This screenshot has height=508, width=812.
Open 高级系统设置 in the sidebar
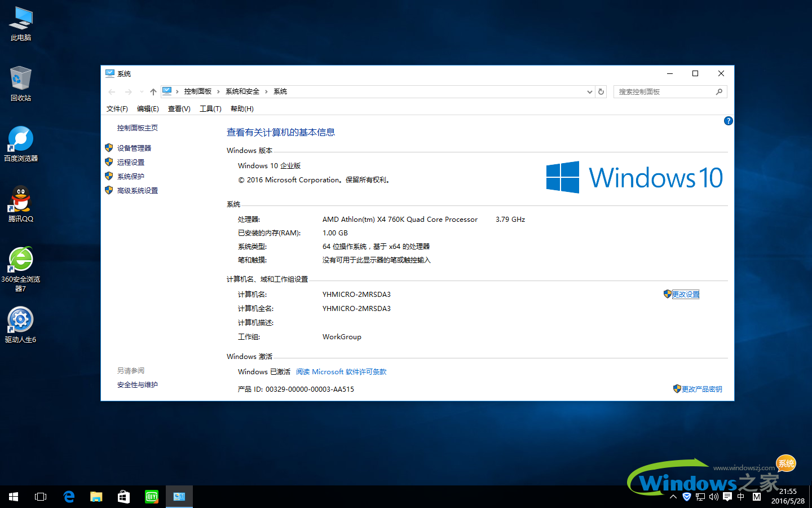138,190
